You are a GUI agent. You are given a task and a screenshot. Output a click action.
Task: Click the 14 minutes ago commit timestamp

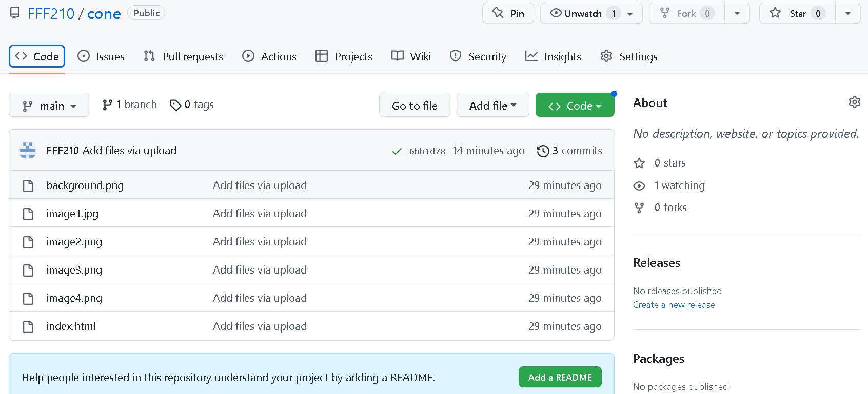click(x=488, y=151)
